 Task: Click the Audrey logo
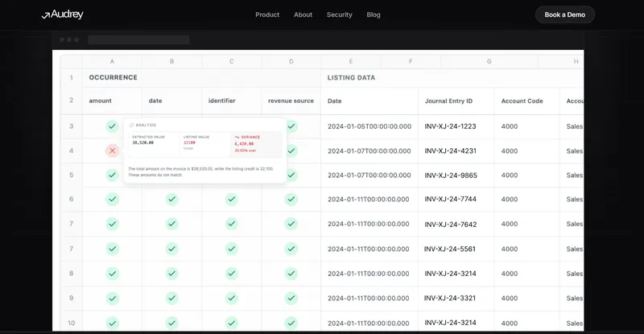coord(63,14)
